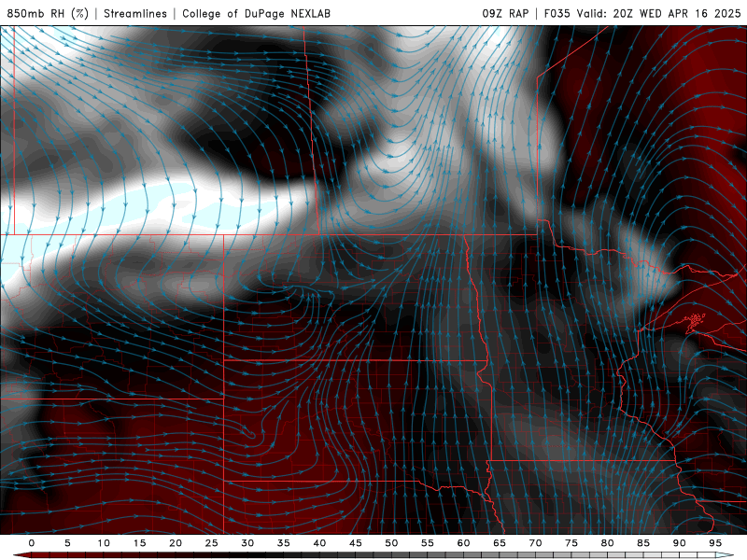Click the 75 label on RH legend
747x560 pixels.
(571, 543)
